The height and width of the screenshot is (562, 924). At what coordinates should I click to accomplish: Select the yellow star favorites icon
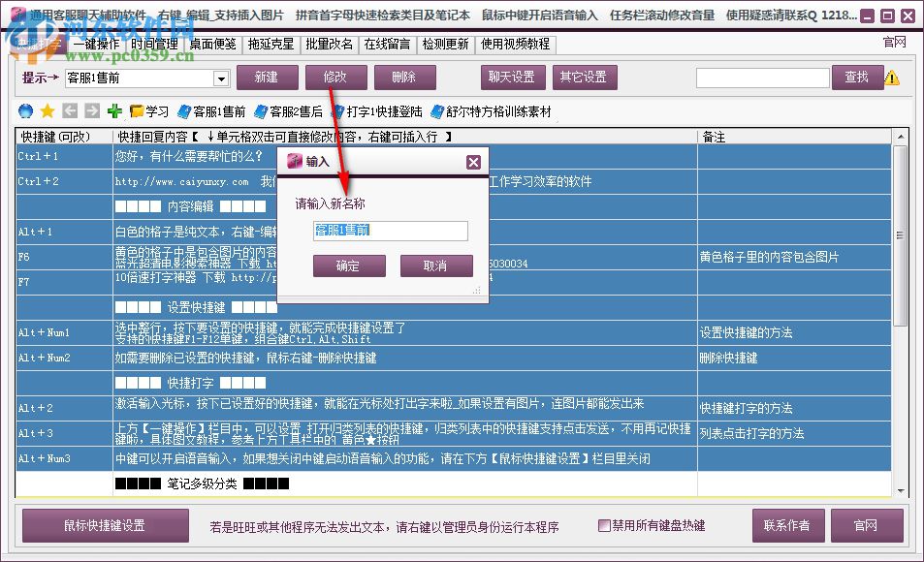coord(47,110)
